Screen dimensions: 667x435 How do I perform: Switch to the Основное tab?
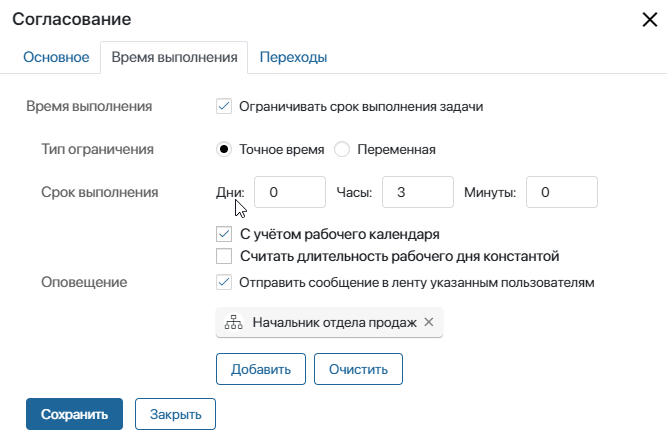click(56, 57)
